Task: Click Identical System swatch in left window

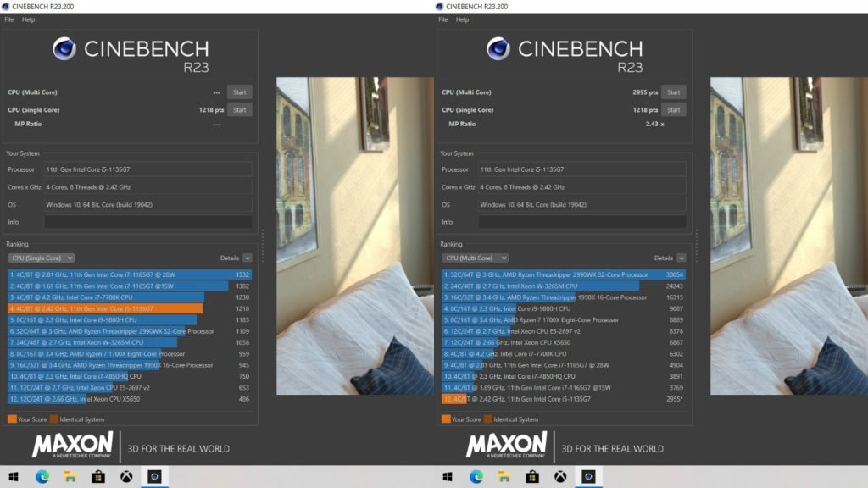Action: point(53,419)
